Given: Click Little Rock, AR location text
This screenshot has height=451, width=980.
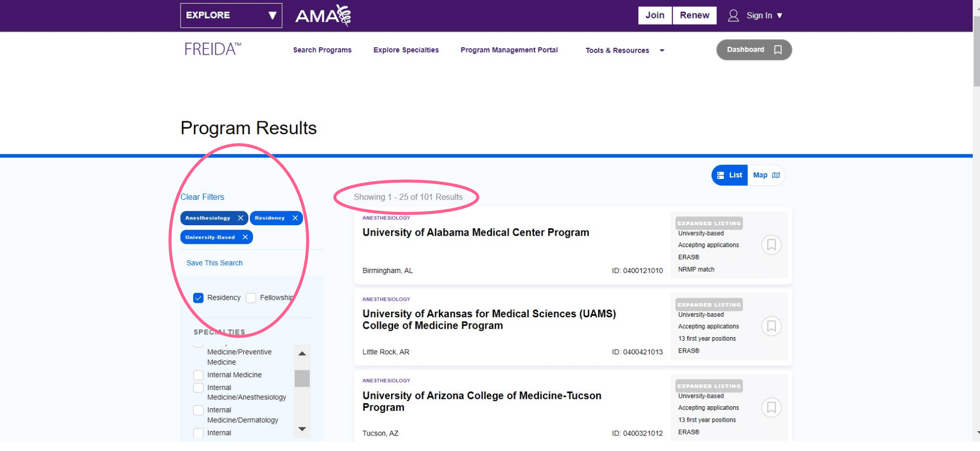Looking at the screenshot, I should click(x=386, y=352).
